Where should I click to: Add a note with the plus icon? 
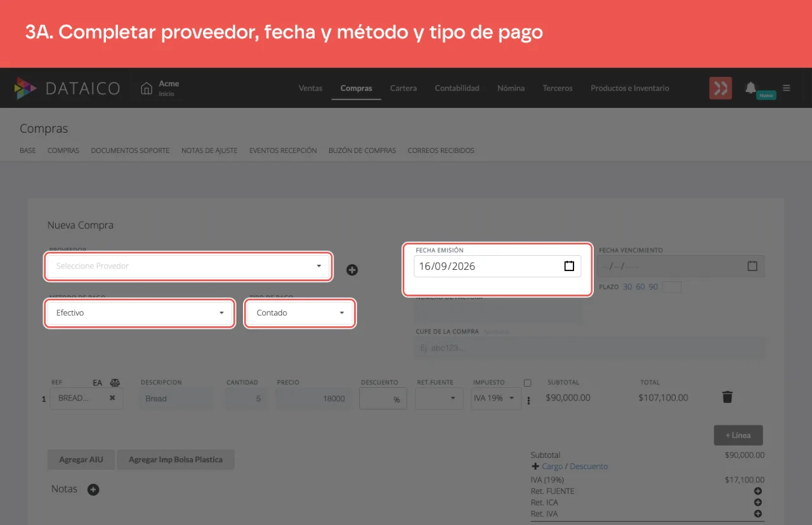pyautogui.click(x=93, y=489)
